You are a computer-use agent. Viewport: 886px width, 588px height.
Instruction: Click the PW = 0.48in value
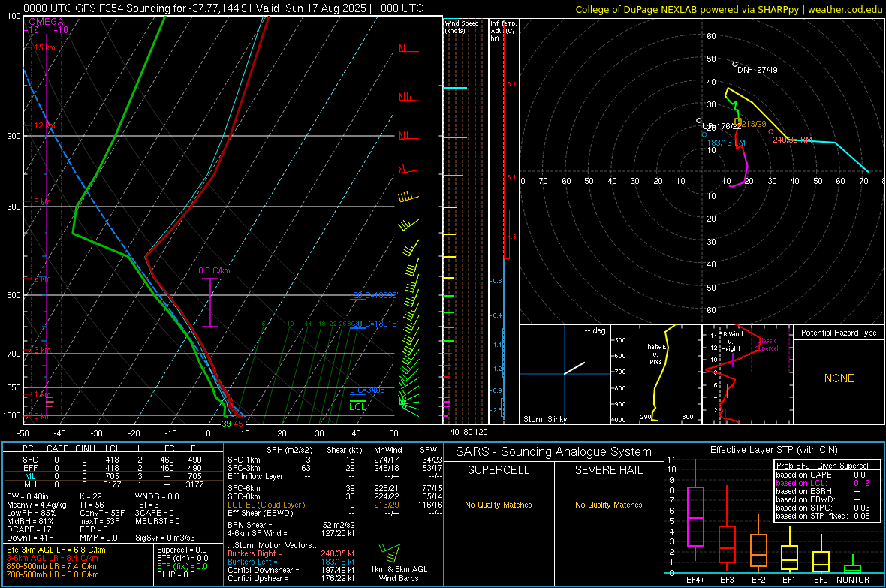pyautogui.click(x=28, y=496)
